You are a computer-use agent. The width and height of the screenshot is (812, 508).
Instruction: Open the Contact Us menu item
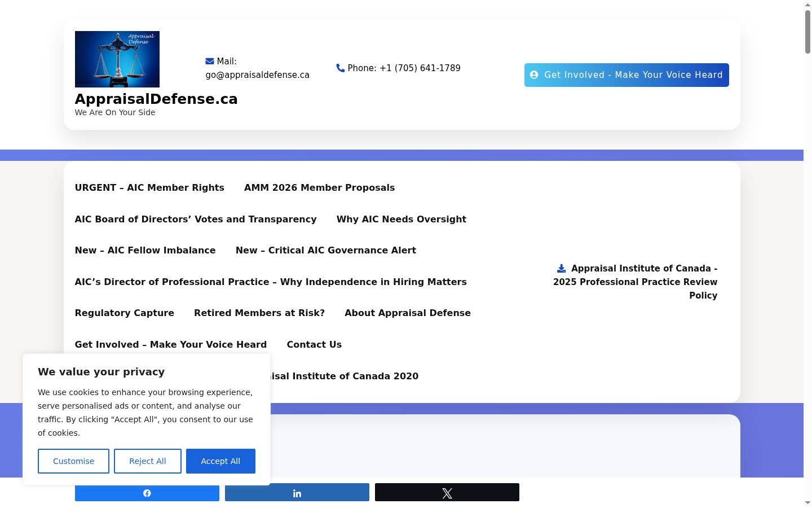314,345
